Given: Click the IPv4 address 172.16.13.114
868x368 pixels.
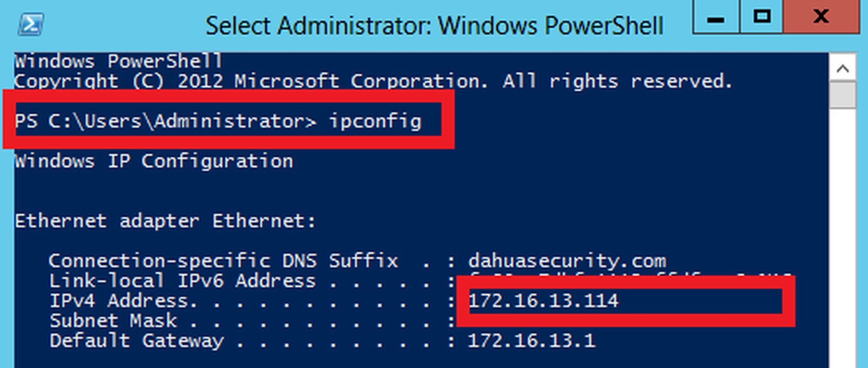Looking at the screenshot, I should pos(543,301).
